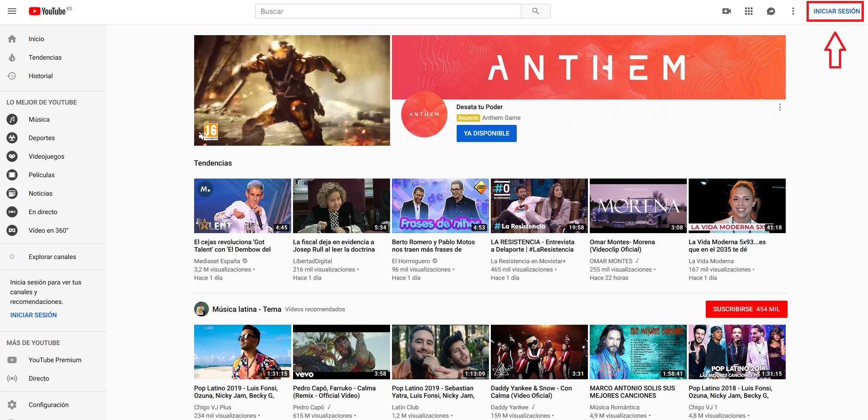Open the LibertadDigital channel name

(312, 261)
